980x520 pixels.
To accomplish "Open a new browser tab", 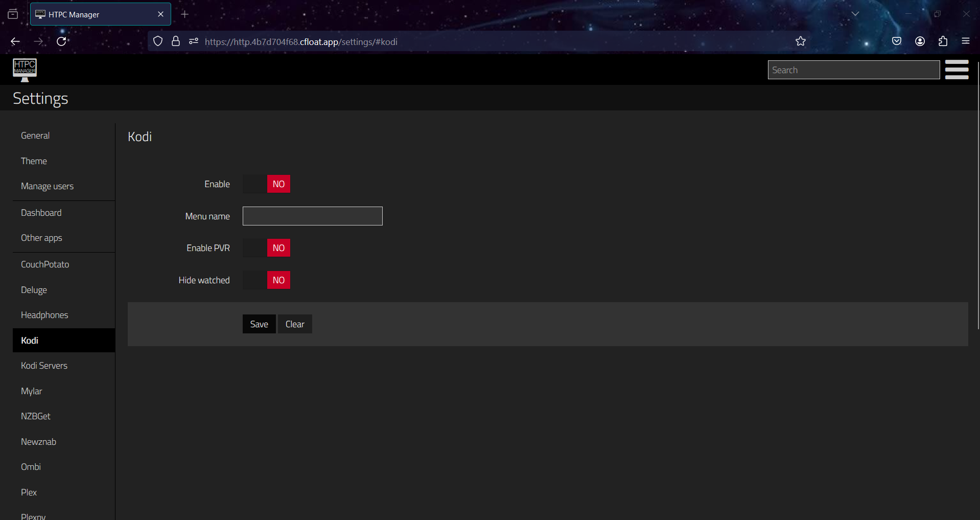I will tap(184, 14).
